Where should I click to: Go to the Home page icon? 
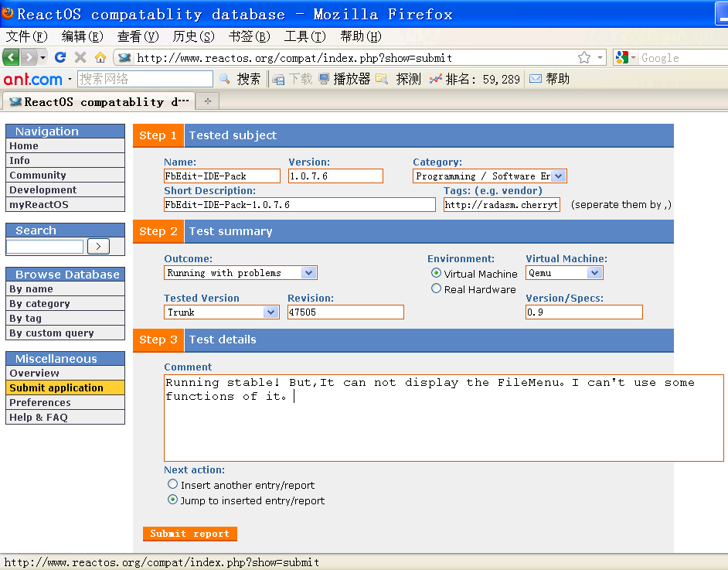pyautogui.click(x=100, y=57)
